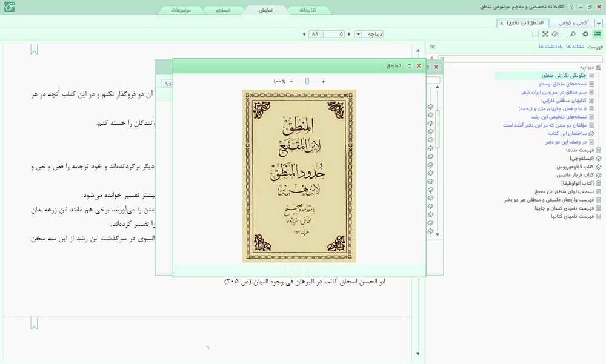Open the book info icon in the toolbar
The image size is (606, 364).
[x=554, y=34]
